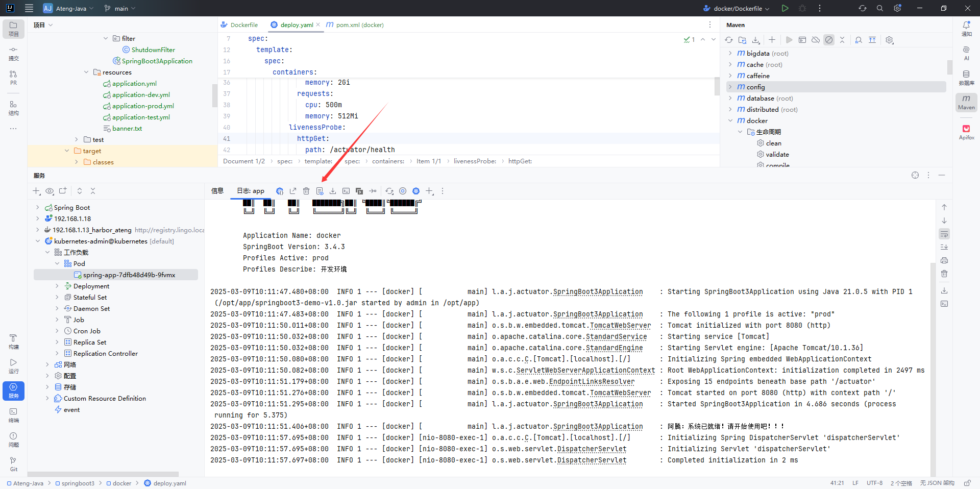
Task: Reload all Maven projects
Action: 729,40
